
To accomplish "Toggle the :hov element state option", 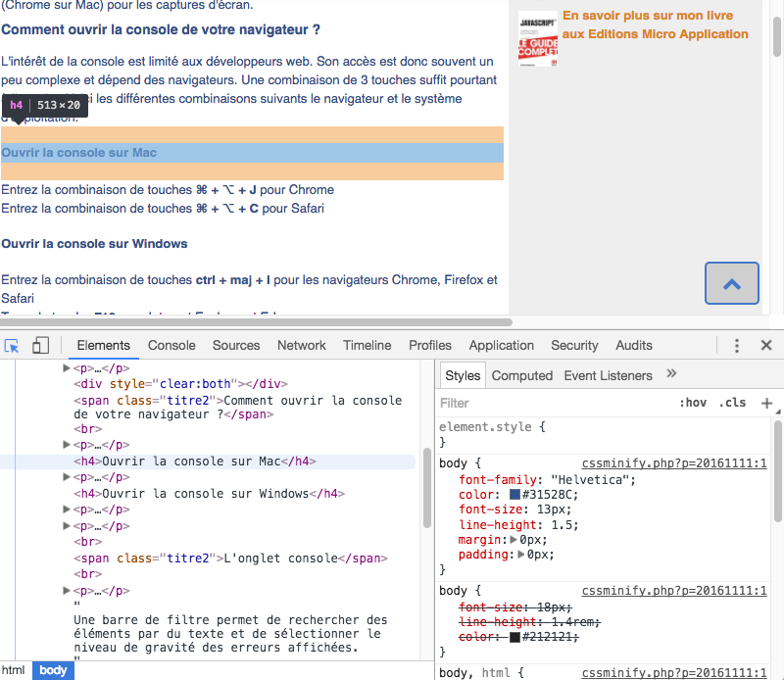I will click(x=693, y=403).
